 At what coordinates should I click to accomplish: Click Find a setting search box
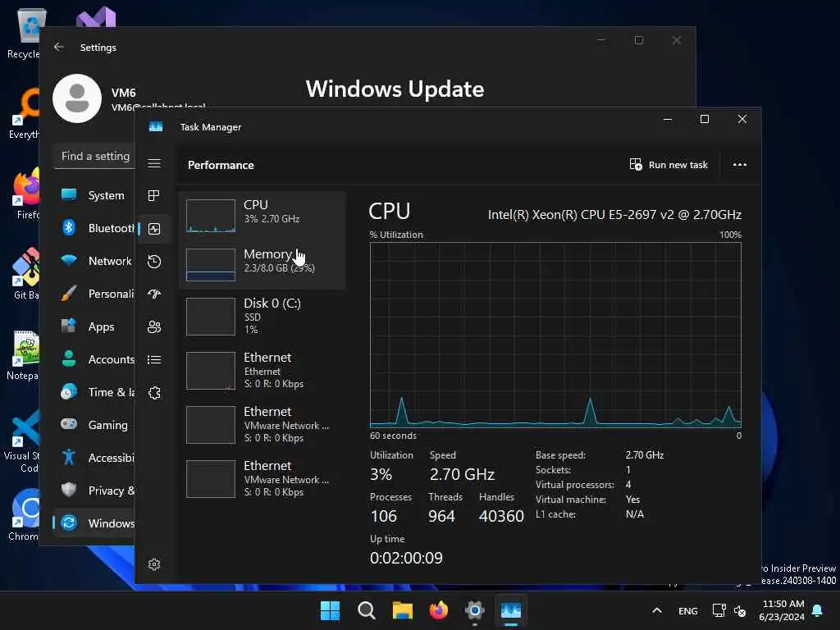click(x=95, y=157)
